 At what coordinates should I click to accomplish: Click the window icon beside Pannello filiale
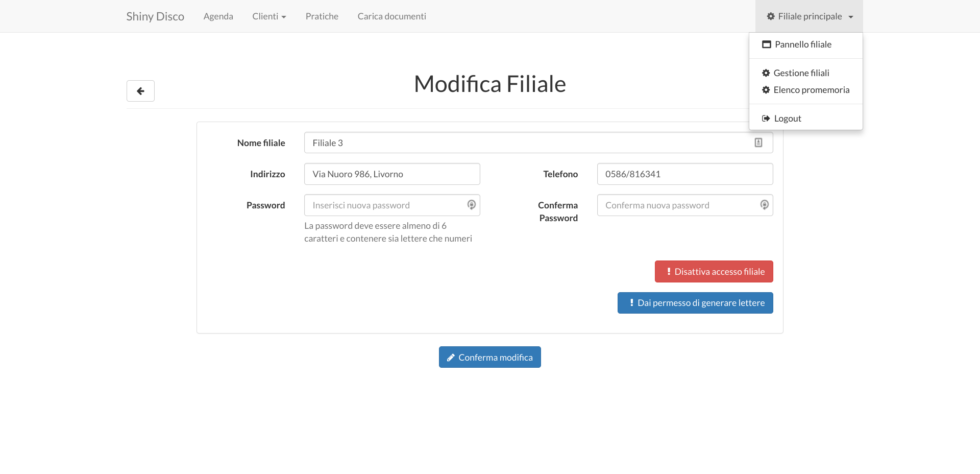coord(767,44)
